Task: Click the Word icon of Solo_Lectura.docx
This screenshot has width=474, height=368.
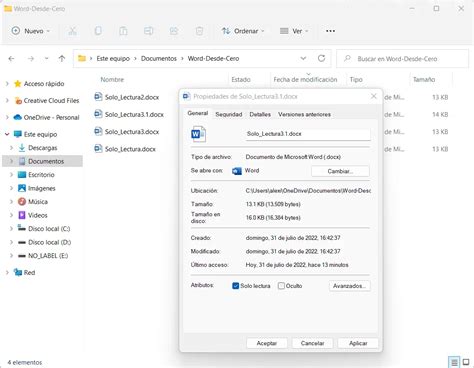Action: 98,148
